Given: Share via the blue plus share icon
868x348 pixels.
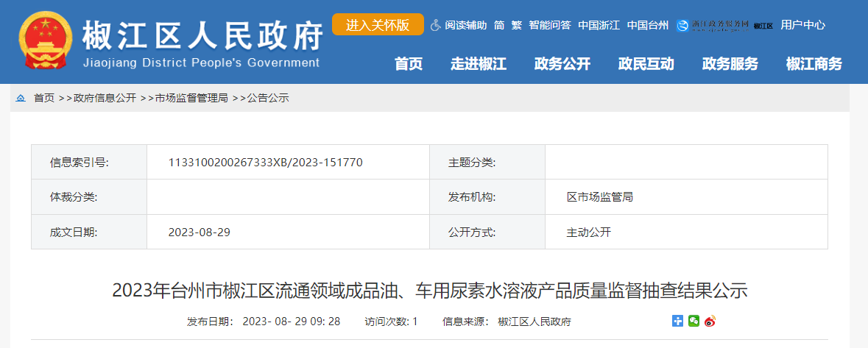Looking at the screenshot, I should tap(677, 321).
